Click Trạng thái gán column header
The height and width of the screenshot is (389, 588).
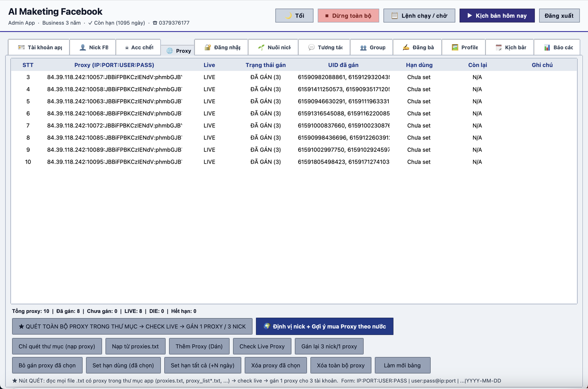tap(266, 65)
